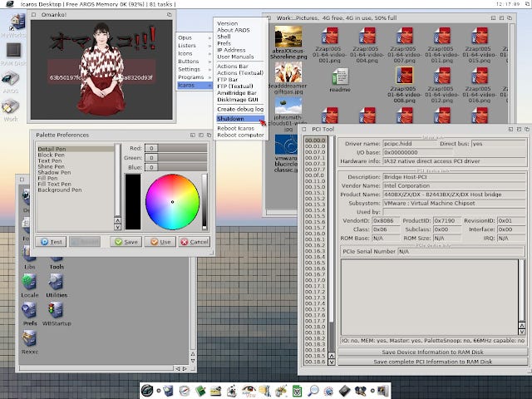
Task: Open the Zzap!005 01-64-video-016.png file icon
Action: (x=480, y=76)
